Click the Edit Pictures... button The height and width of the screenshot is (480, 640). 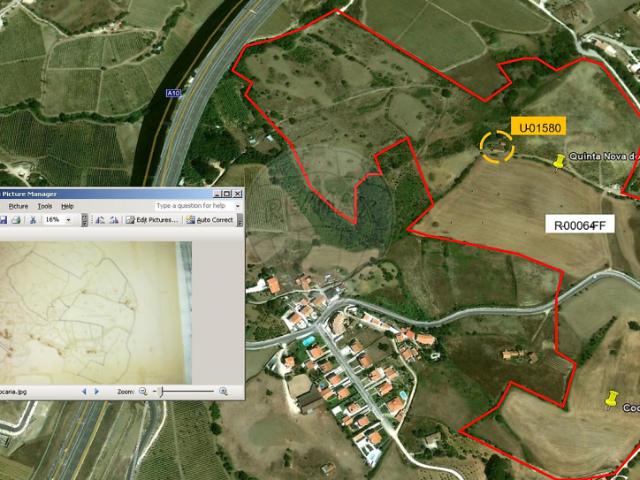(x=153, y=220)
